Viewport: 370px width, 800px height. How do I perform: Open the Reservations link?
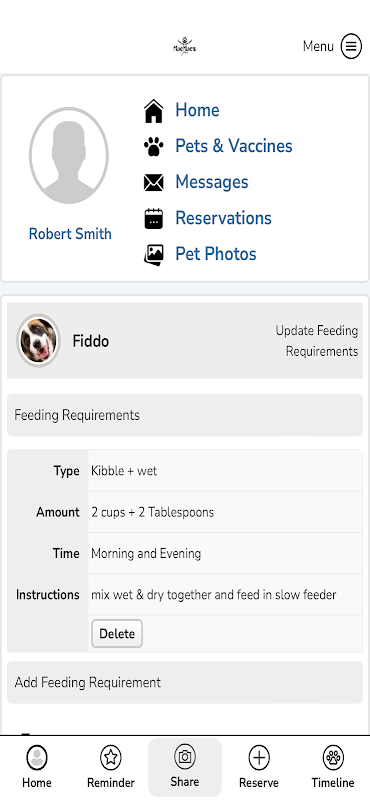click(224, 218)
